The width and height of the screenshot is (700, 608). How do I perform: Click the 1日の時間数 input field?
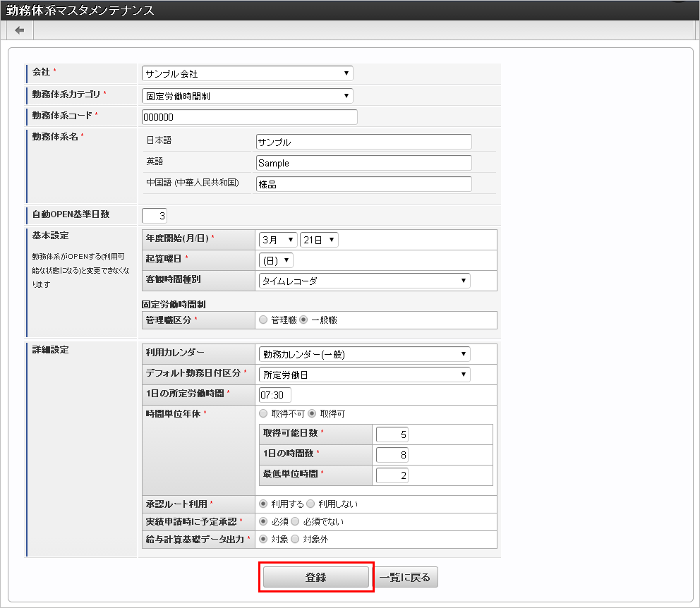point(392,455)
